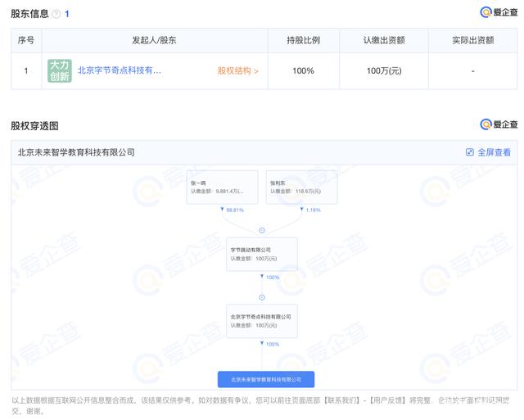Click the 100% label below 字节跳动有限公司
The image size is (524, 420).
point(273,278)
